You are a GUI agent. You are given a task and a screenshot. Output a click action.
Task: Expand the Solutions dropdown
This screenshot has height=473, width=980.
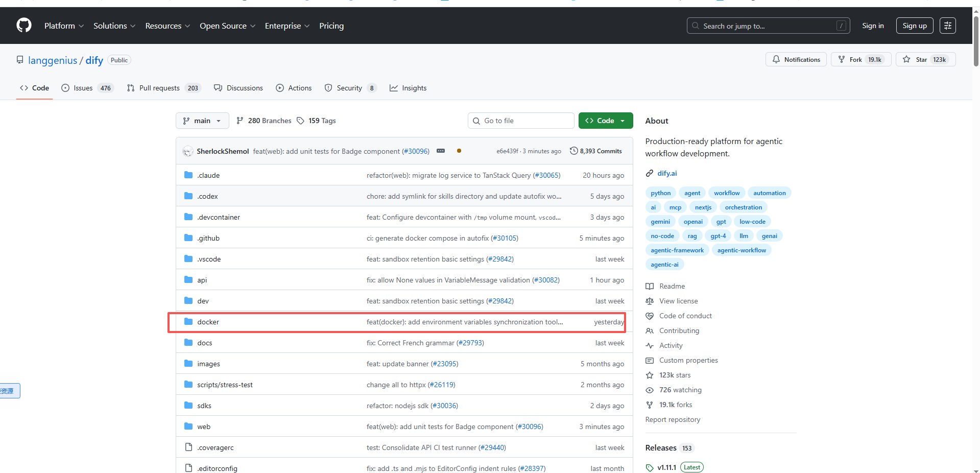click(114, 26)
